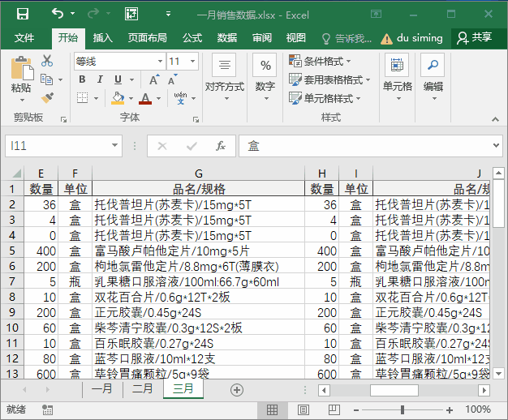
Task: Click the phonetic guide wén icon
Action: (180, 98)
